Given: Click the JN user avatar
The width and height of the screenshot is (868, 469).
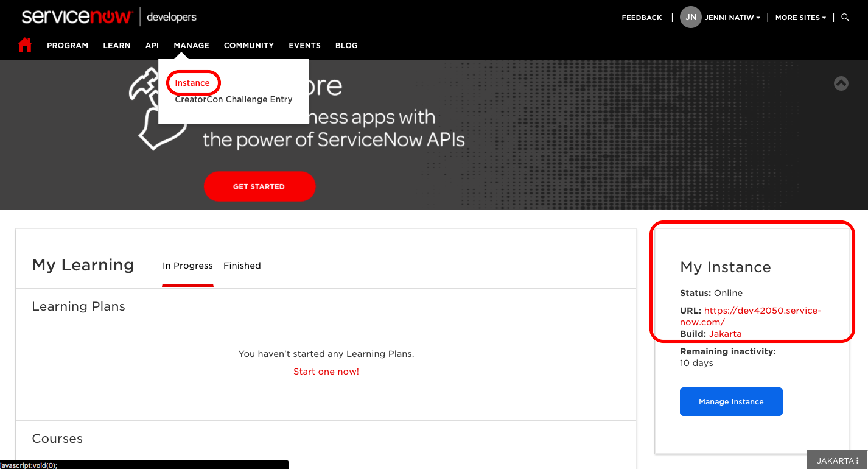Looking at the screenshot, I should click(691, 17).
